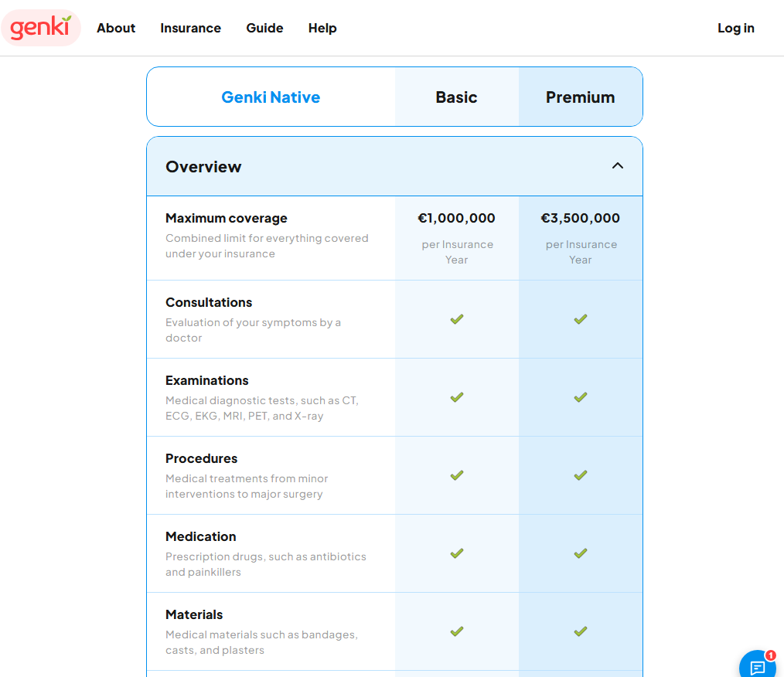
Task: Click the Premium checkmark for Procedures
Action: click(x=581, y=475)
